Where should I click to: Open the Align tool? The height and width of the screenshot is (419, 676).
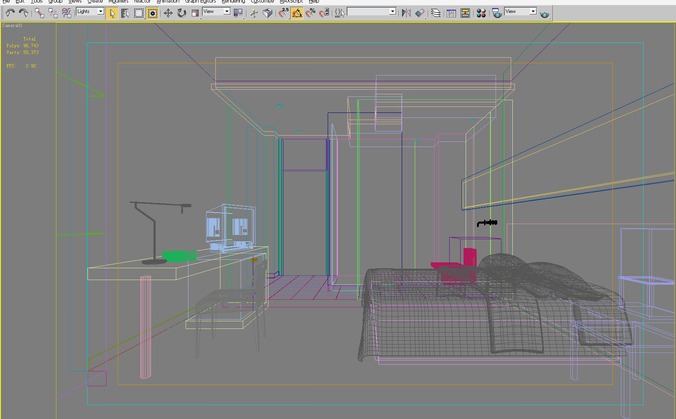pos(419,13)
